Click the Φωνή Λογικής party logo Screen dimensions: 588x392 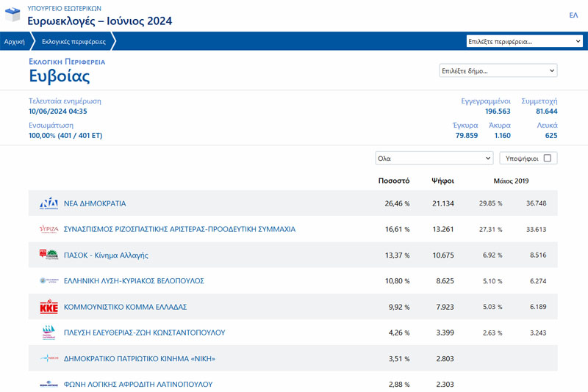(x=49, y=383)
